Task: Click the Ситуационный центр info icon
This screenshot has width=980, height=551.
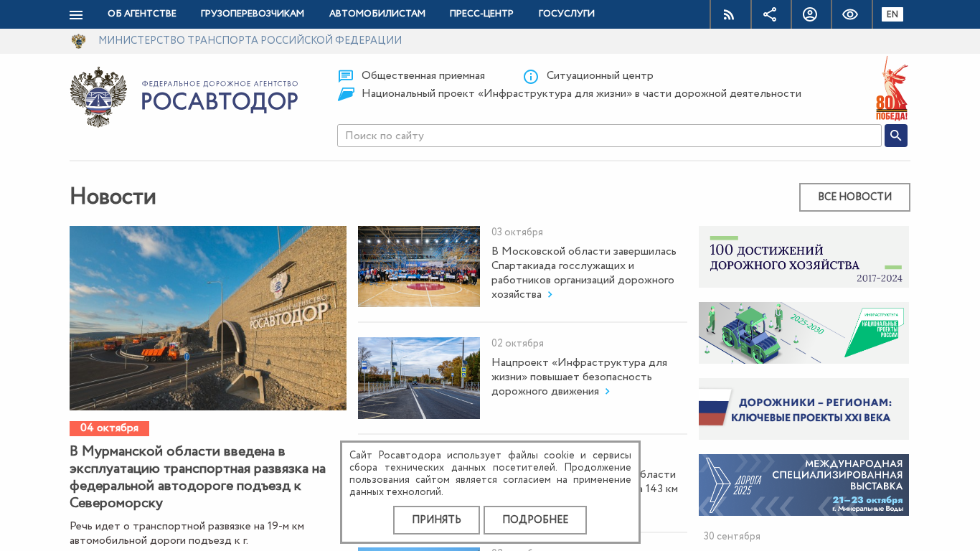Action: tap(531, 76)
